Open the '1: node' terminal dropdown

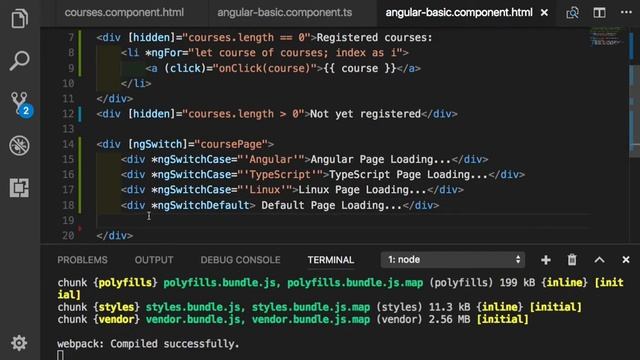453,260
